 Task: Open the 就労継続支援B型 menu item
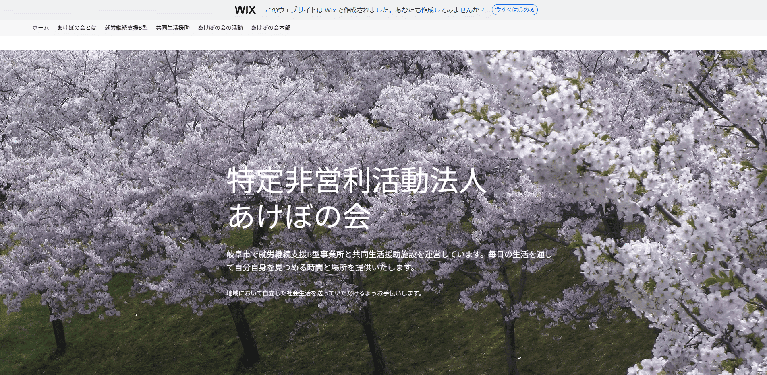click(x=126, y=28)
